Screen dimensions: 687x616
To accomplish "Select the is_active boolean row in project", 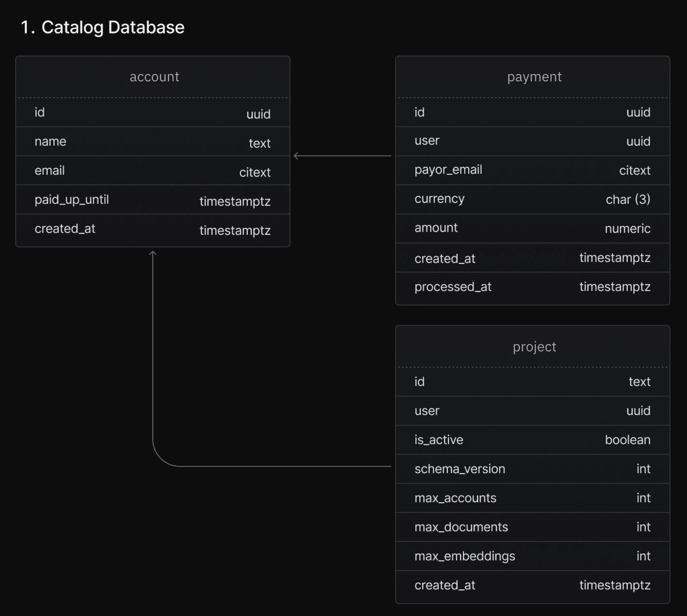I will (x=532, y=440).
